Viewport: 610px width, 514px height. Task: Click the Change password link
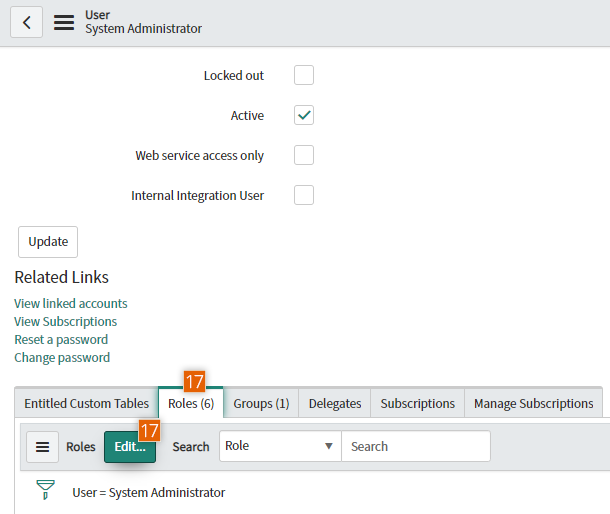62,358
